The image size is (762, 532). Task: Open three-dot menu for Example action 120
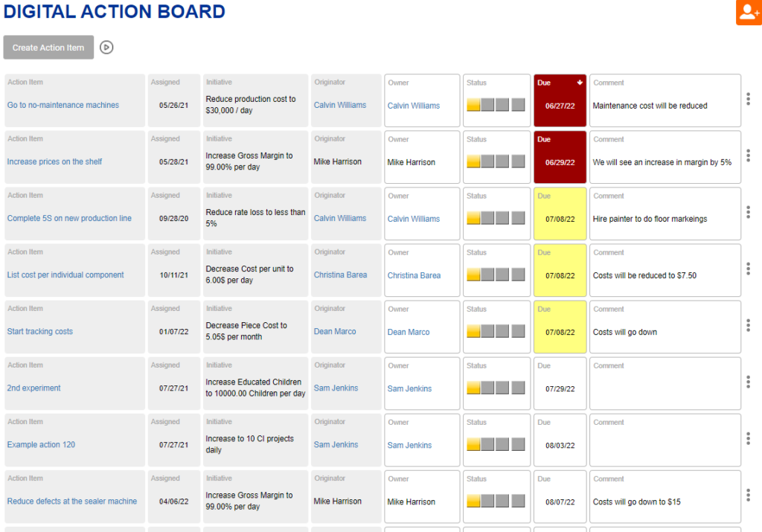tap(748, 438)
